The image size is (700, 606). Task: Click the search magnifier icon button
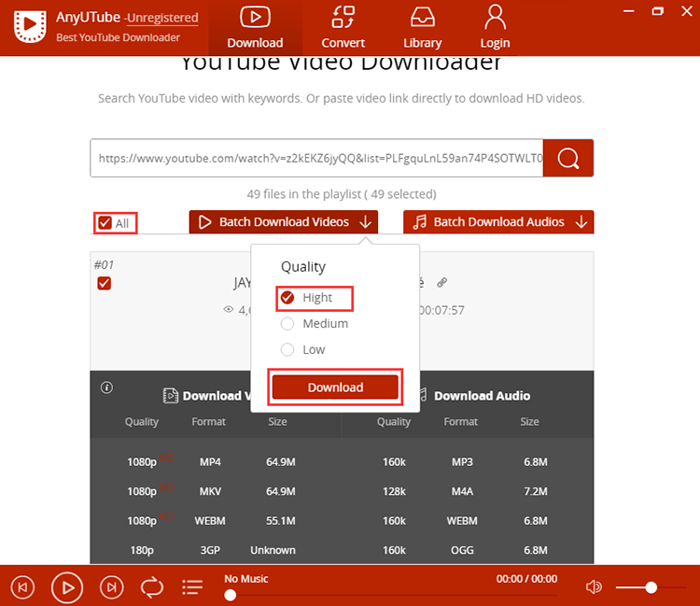567,159
